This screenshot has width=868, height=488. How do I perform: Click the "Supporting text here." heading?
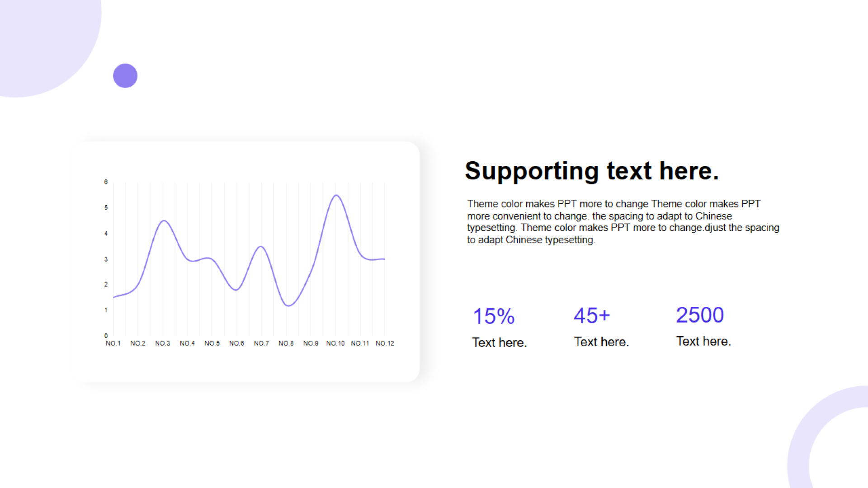tap(591, 171)
